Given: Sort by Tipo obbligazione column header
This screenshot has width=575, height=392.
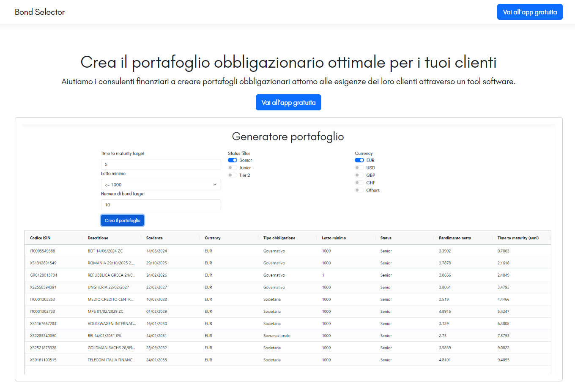Looking at the screenshot, I should click(279, 238).
